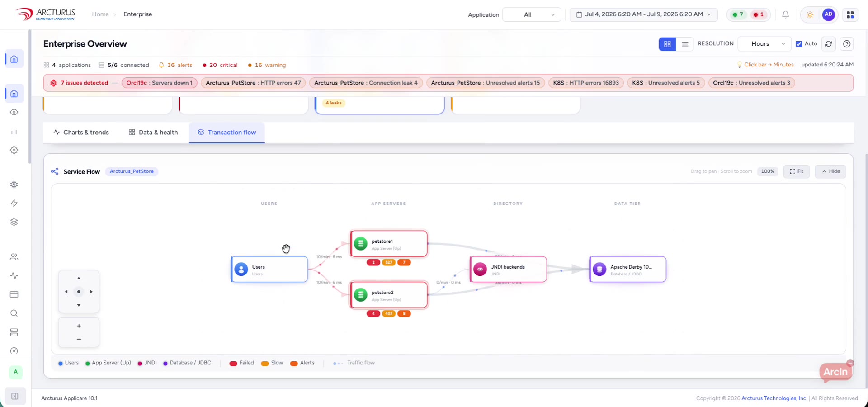Click petstore1 failed badge 2
Screen dimensions: 868x407
point(373,262)
